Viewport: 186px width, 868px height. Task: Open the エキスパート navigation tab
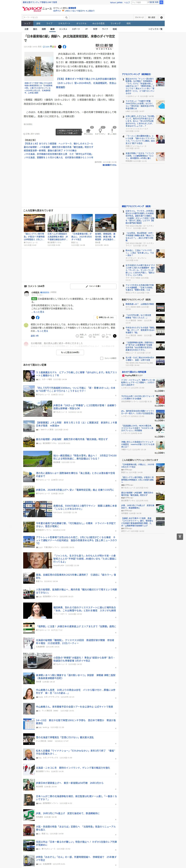64,24
